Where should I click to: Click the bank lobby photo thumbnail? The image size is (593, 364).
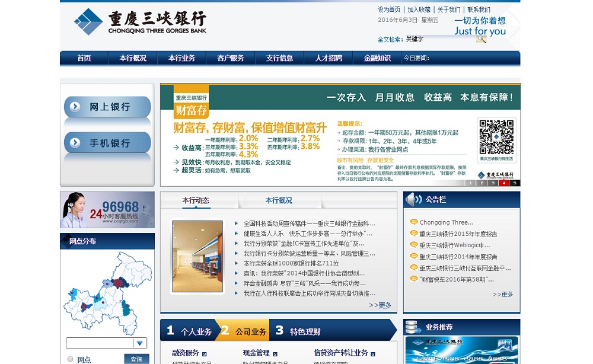197,257
